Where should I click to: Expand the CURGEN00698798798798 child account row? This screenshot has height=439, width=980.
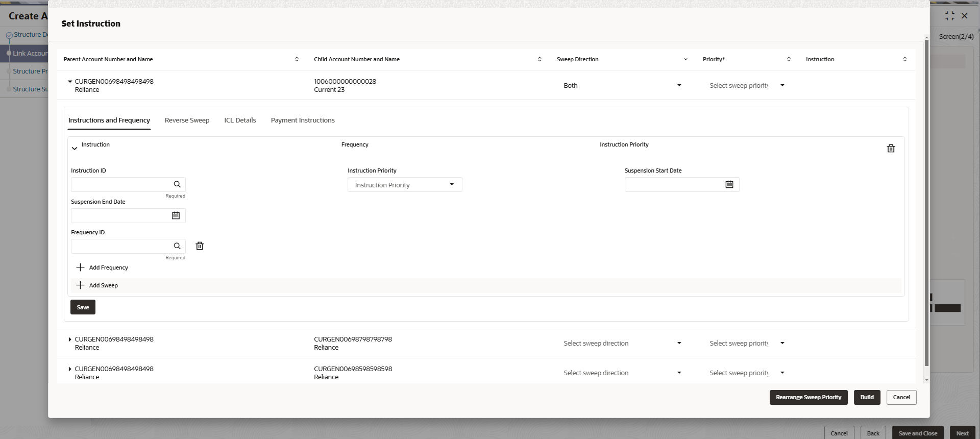pos(70,339)
